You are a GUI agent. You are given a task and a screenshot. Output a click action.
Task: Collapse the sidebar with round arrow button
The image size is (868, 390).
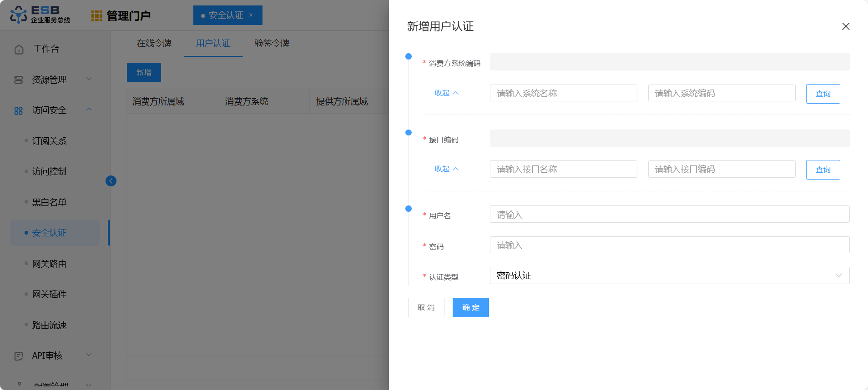(111, 181)
